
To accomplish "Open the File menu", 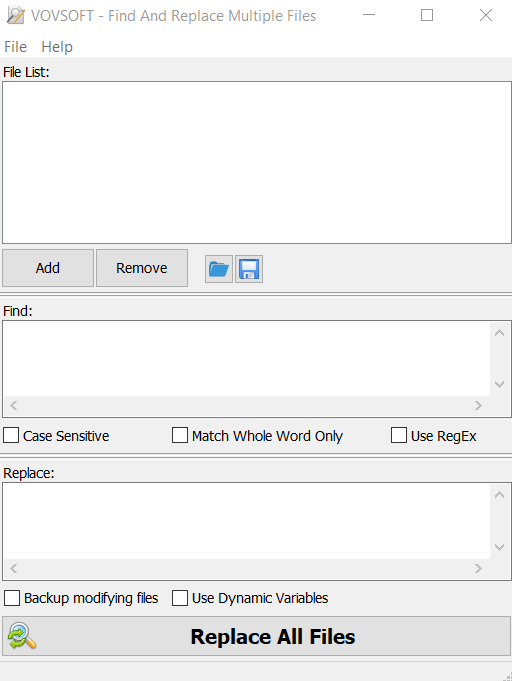I will pos(15,46).
